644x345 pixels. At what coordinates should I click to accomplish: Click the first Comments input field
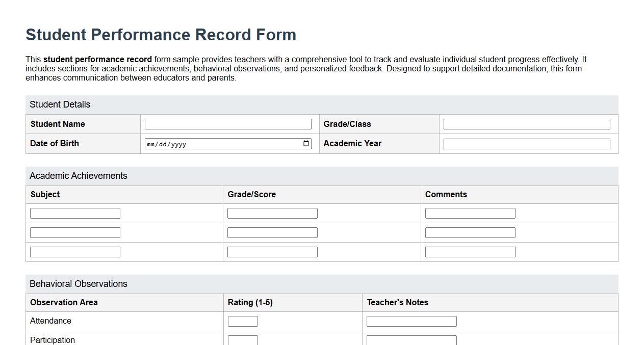coord(470,213)
